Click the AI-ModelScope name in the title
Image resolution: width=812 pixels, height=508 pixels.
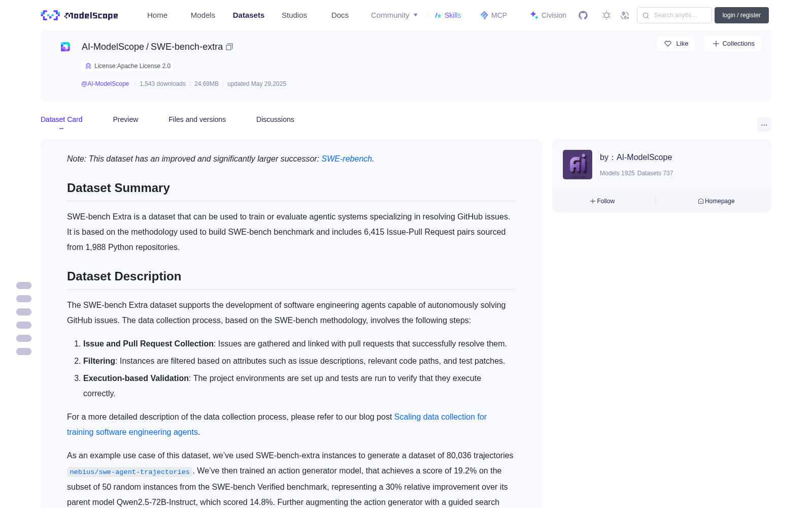tap(113, 47)
